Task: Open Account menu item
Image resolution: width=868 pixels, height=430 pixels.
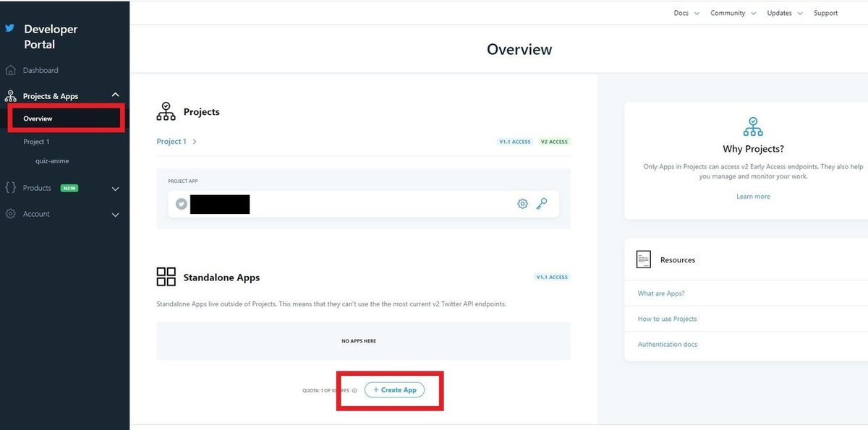Action: click(x=36, y=214)
